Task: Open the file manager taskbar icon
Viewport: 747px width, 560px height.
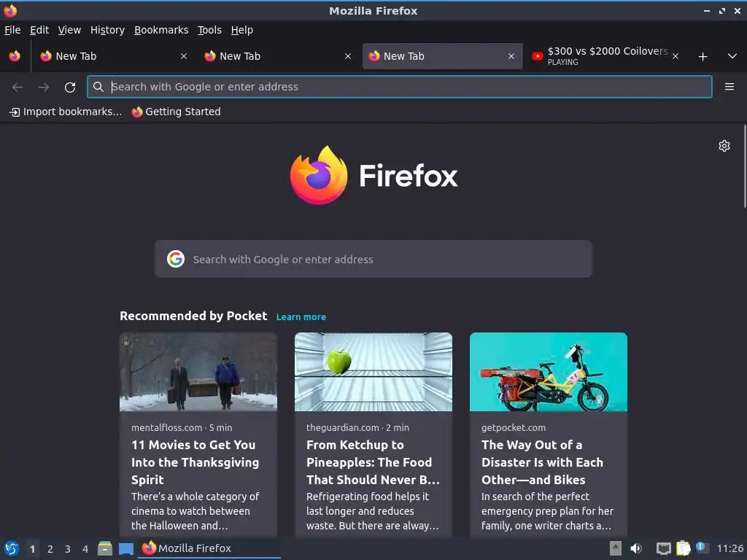Action: [x=105, y=548]
